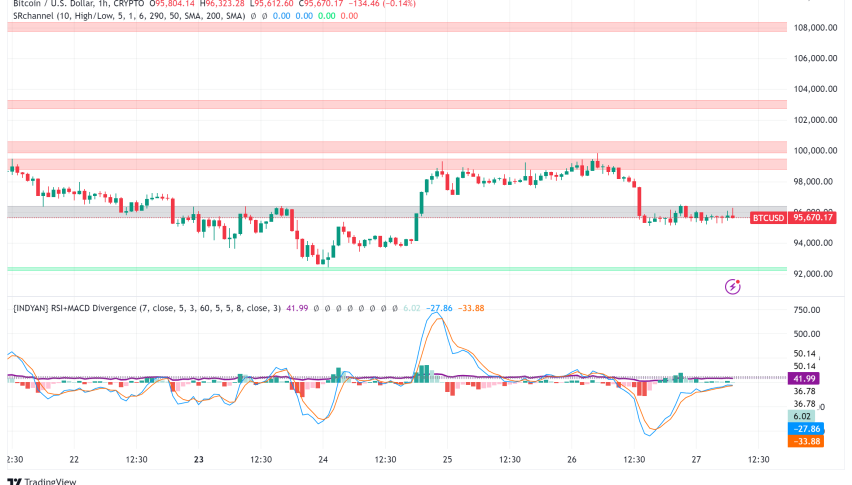Click the SRchannel green 0.00 value
852x485 pixels.
point(327,16)
